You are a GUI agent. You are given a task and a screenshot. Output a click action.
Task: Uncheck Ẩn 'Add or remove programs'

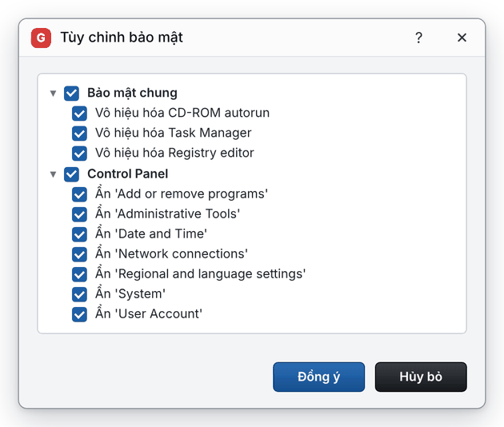79,194
